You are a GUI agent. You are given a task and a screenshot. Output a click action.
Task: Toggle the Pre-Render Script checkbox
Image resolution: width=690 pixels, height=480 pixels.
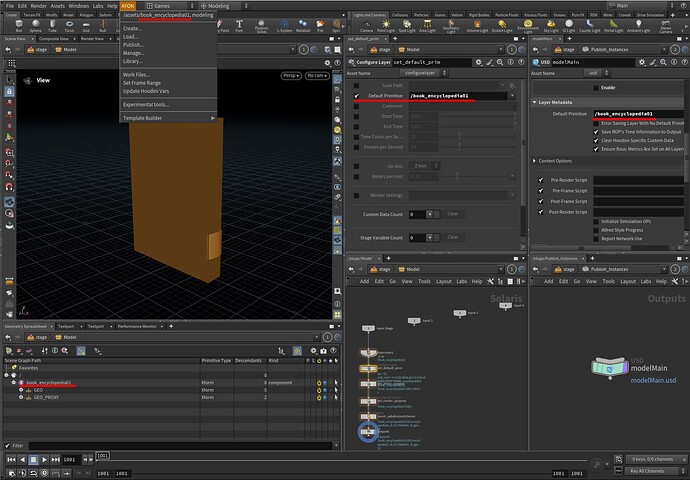click(x=541, y=180)
